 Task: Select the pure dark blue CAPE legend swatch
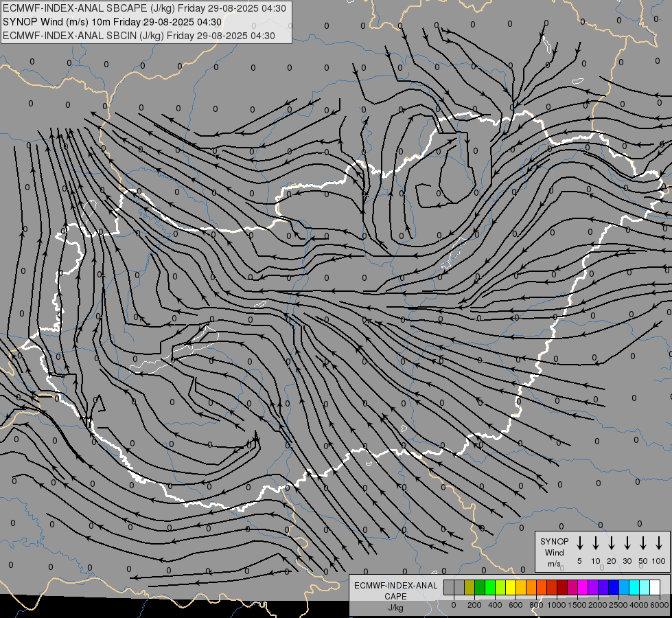pyautogui.click(x=614, y=588)
